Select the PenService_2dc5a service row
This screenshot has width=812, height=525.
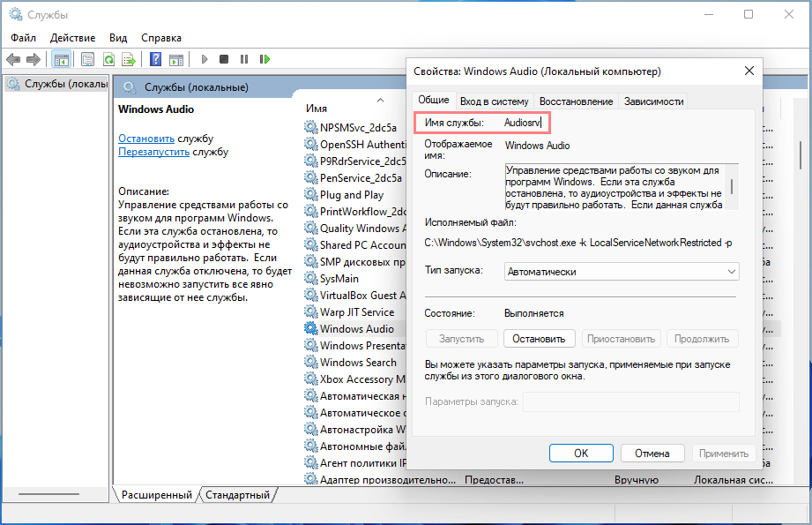click(354, 177)
